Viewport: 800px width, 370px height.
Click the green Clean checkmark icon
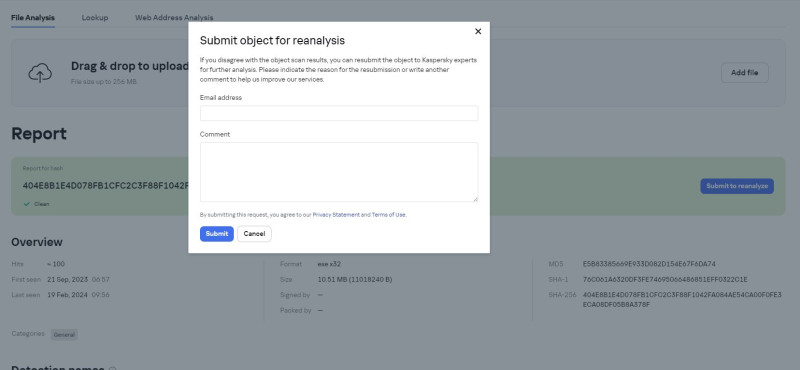click(27, 204)
